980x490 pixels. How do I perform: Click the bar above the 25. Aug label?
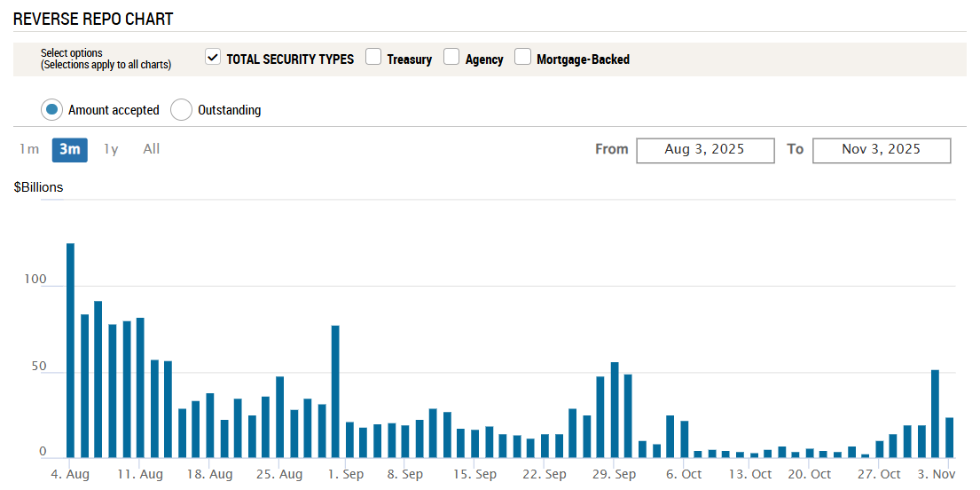pos(279,417)
